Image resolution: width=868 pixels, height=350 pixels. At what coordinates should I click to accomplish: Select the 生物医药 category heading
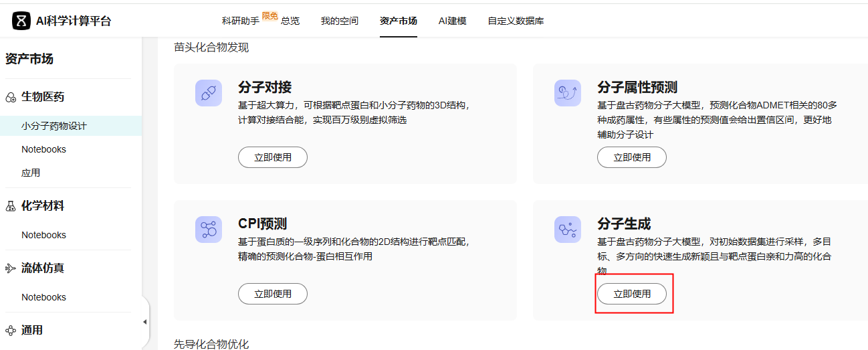pos(43,97)
